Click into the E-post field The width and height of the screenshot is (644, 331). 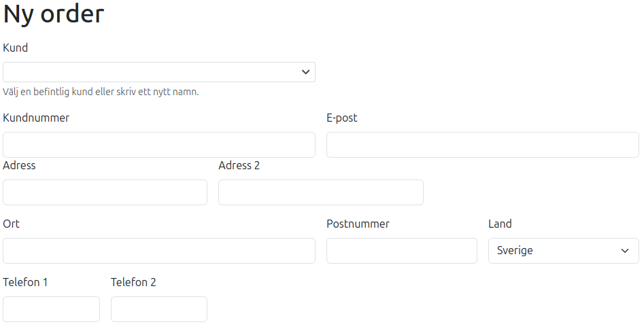click(x=483, y=145)
